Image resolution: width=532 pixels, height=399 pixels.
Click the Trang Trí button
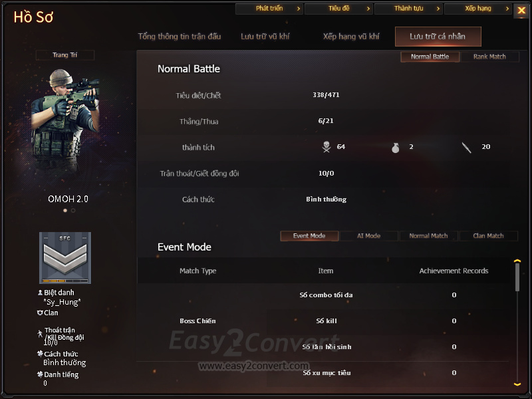click(65, 55)
